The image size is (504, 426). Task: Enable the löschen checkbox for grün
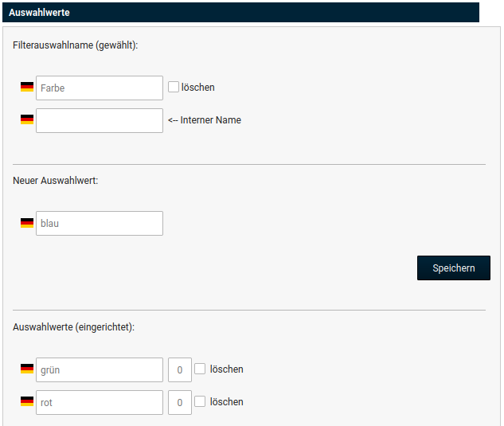pyautogui.click(x=201, y=369)
